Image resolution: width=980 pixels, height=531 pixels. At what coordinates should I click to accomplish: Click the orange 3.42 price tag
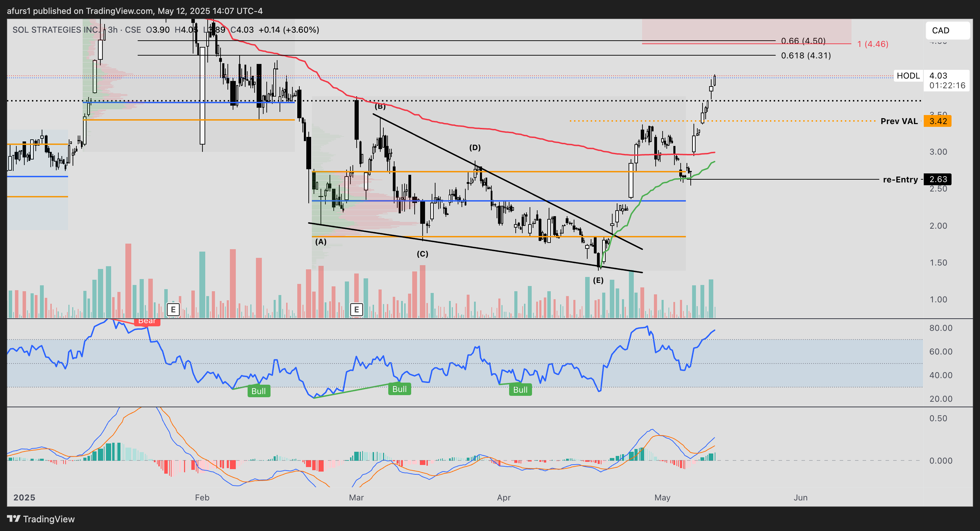(x=938, y=121)
